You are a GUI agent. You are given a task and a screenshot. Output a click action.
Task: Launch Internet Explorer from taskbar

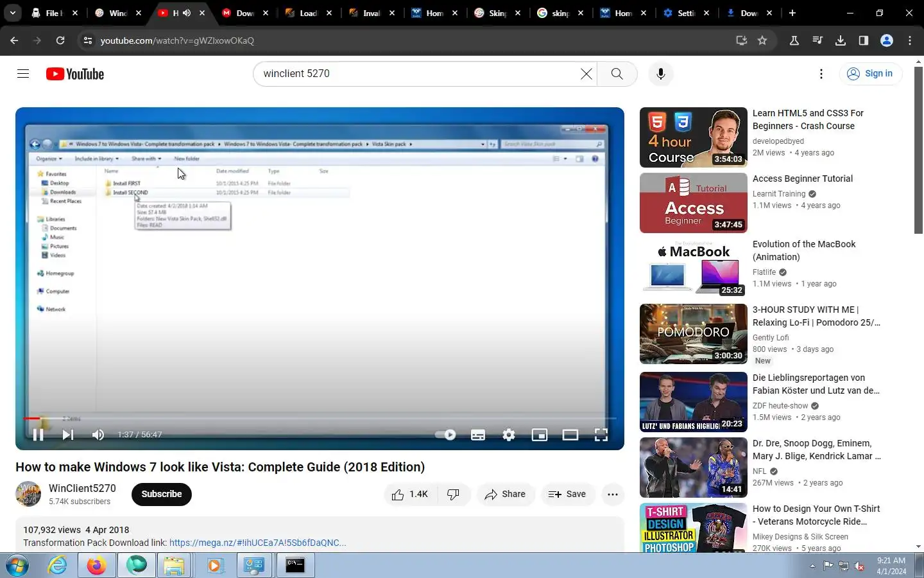58,566
